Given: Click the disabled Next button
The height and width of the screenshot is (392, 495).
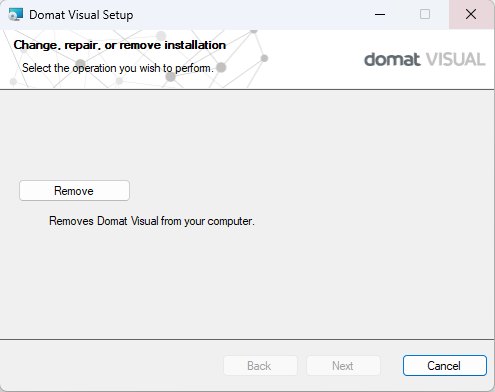Looking at the screenshot, I should coord(343,366).
